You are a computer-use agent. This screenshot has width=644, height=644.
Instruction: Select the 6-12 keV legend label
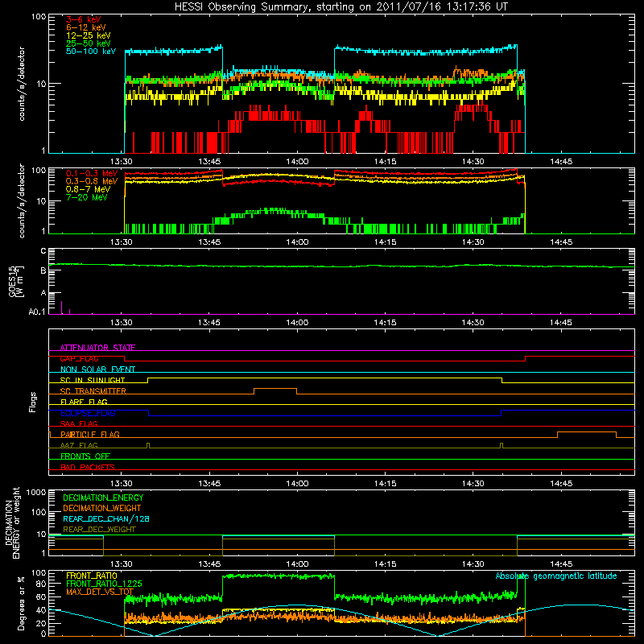pos(86,27)
